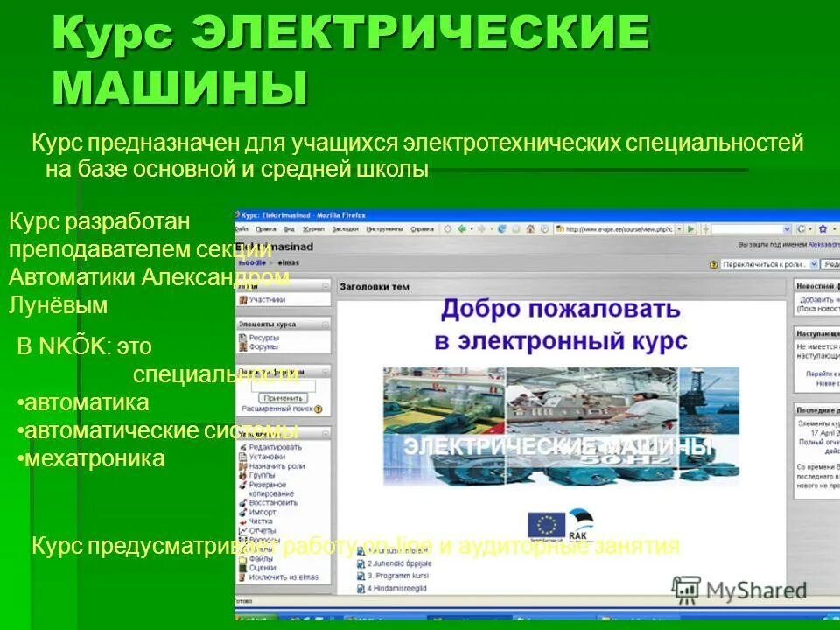The height and width of the screenshot is (630, 840).
Task: Open the Справка menu in Firefox
Action: pos(422,228)
